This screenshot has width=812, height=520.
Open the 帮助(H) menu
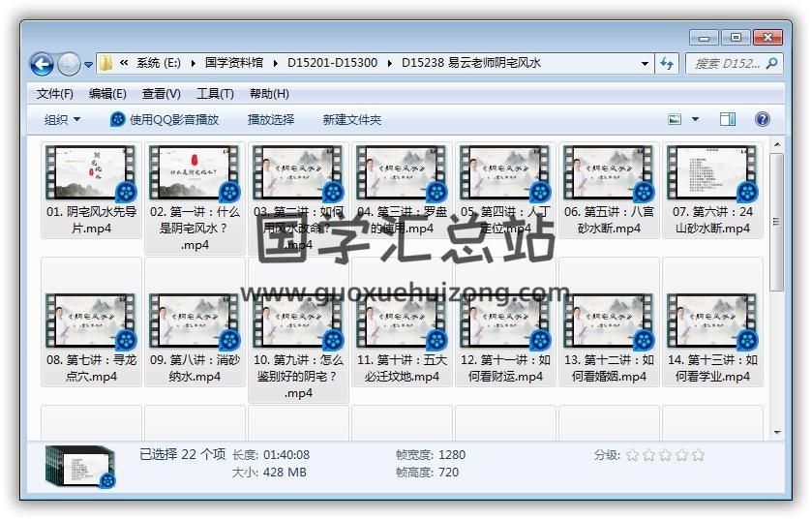point(269,94)
